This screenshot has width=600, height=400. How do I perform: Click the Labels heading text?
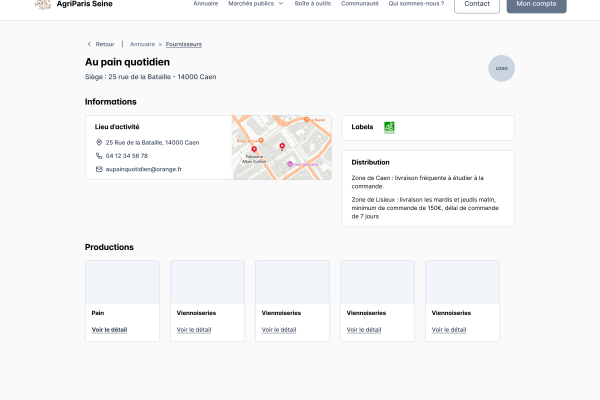(362, 127)
